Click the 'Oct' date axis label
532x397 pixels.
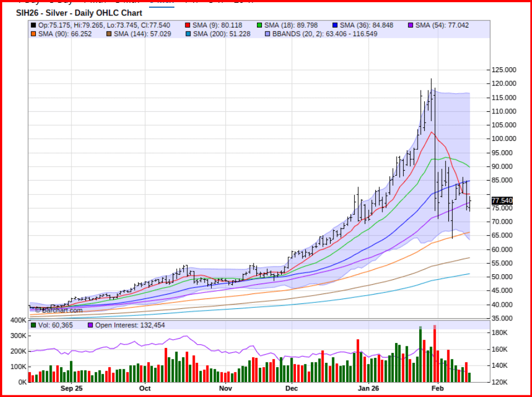[x=145, y=388]
